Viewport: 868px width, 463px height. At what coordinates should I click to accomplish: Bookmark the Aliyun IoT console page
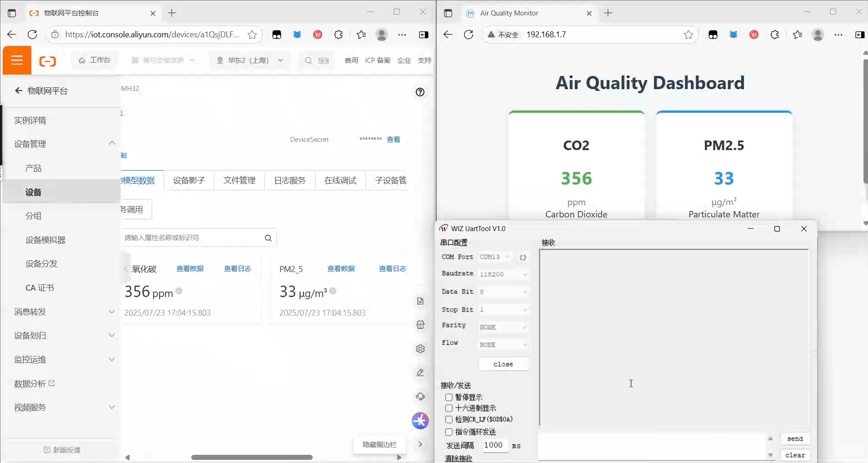[x=252, y=35]
